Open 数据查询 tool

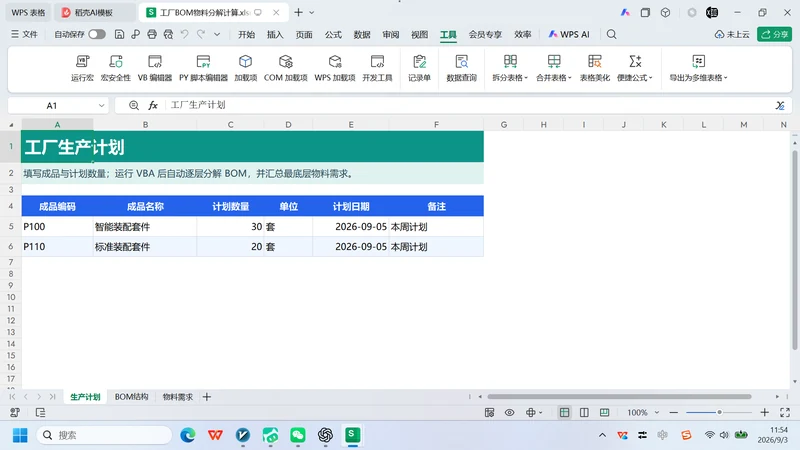click(461, 68)
